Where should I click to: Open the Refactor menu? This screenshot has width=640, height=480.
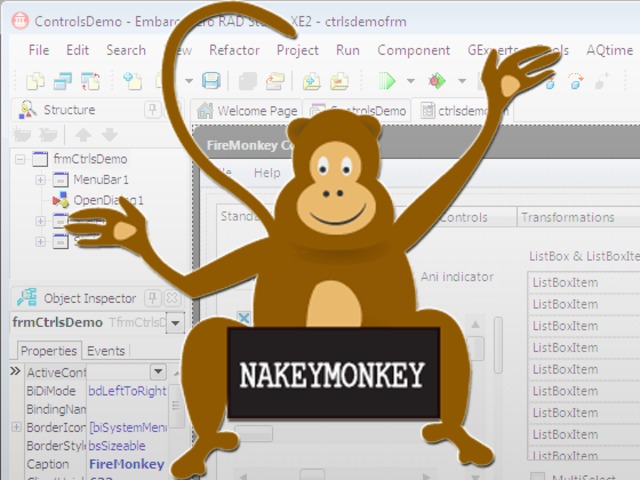click(x=234, y=50)
